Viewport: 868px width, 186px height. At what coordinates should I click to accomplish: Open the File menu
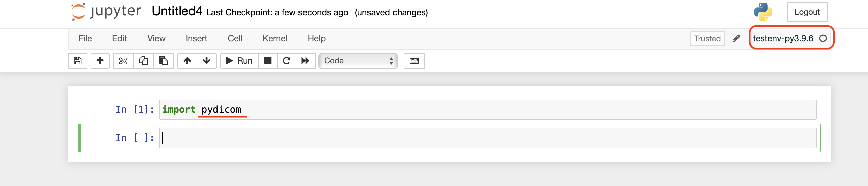pyautogui.click(x=85, y=39)
